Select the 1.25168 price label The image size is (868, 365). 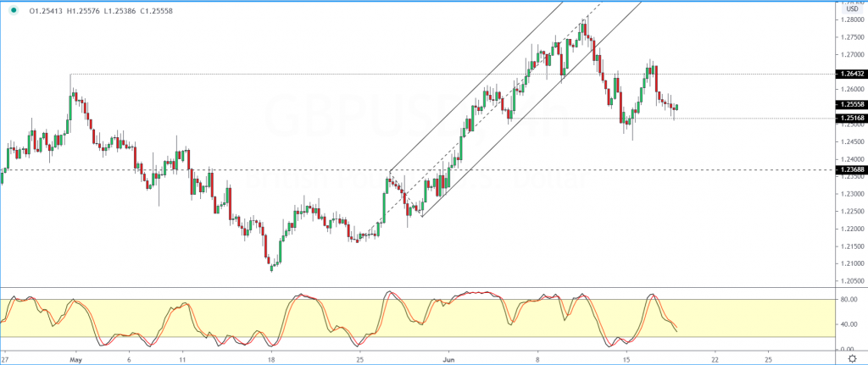[x=852, y=118]
